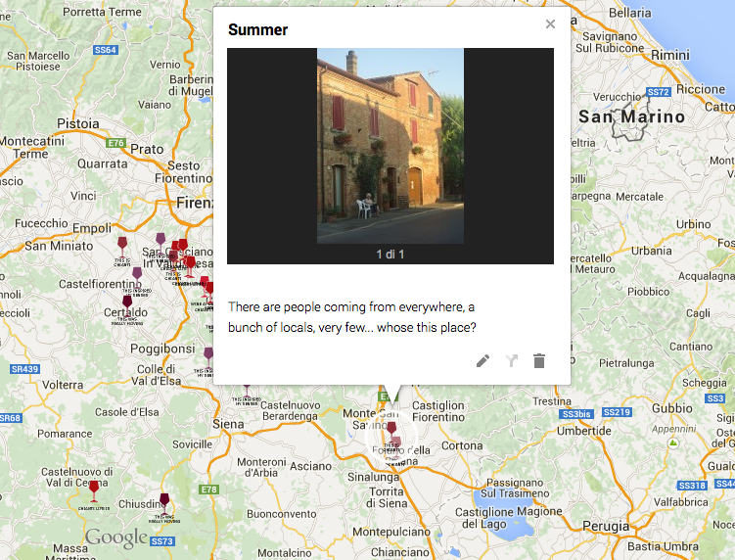Click the Porretta Terme label

102,12
